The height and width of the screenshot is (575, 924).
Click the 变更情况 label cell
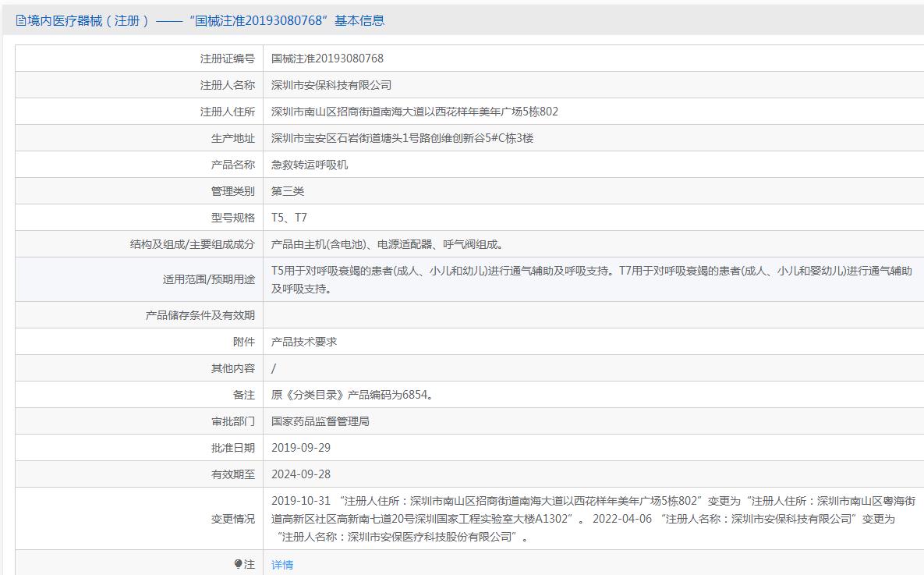coord(139,519)
